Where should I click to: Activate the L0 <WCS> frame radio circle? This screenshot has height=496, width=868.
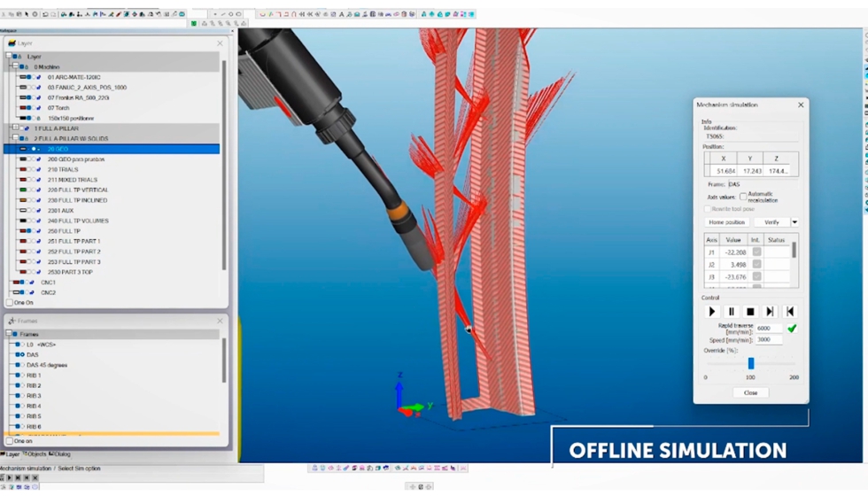23,345
